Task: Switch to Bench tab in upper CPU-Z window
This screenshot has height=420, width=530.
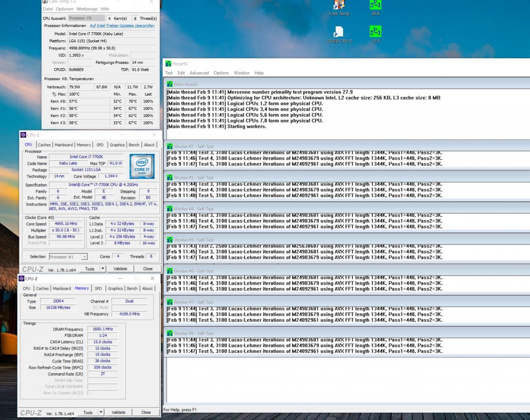Action: (x=134, y=145)
